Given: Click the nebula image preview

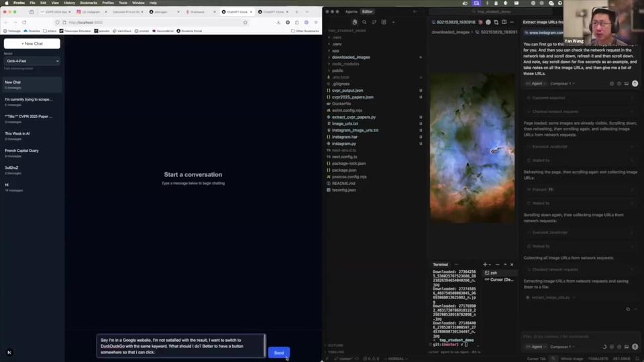Looking at the screenshot, I should pos(472,148).
